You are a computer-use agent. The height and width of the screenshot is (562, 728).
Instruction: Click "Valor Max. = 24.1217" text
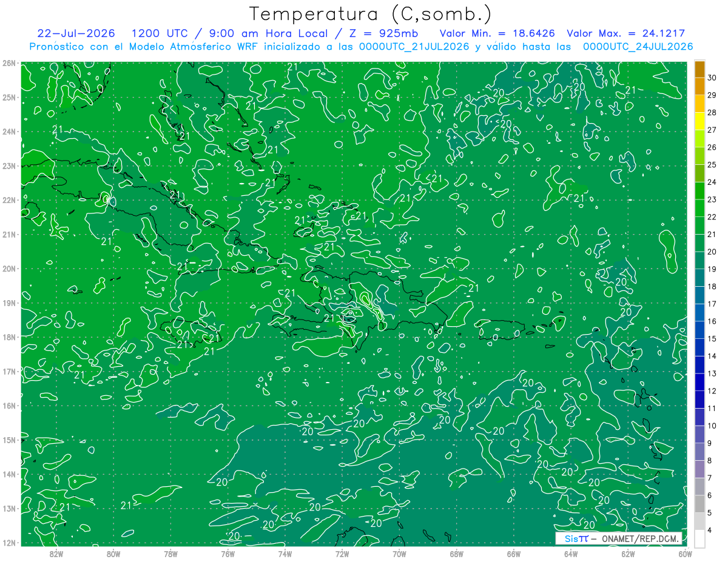coord(625,33)
